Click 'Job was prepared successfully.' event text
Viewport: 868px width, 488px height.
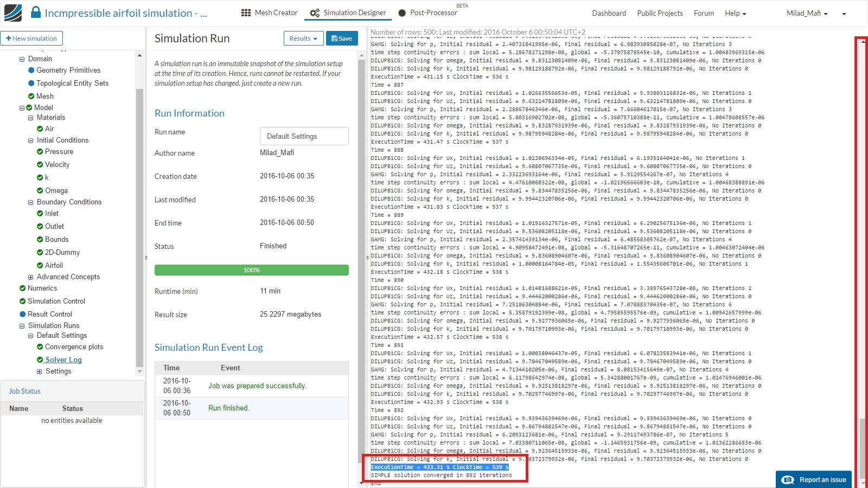point(258,386)
